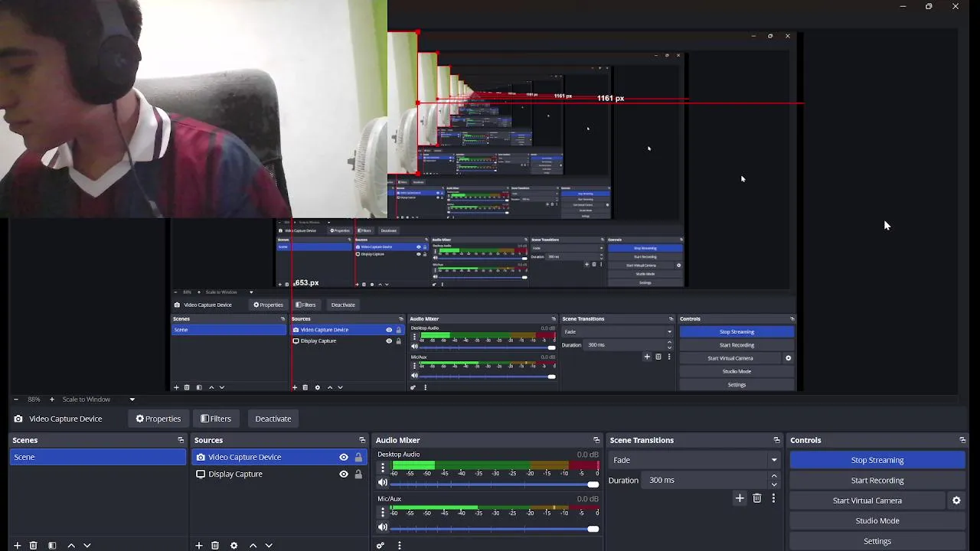Add a new source
The image size is (980, 551).
[x=199, y=546]
